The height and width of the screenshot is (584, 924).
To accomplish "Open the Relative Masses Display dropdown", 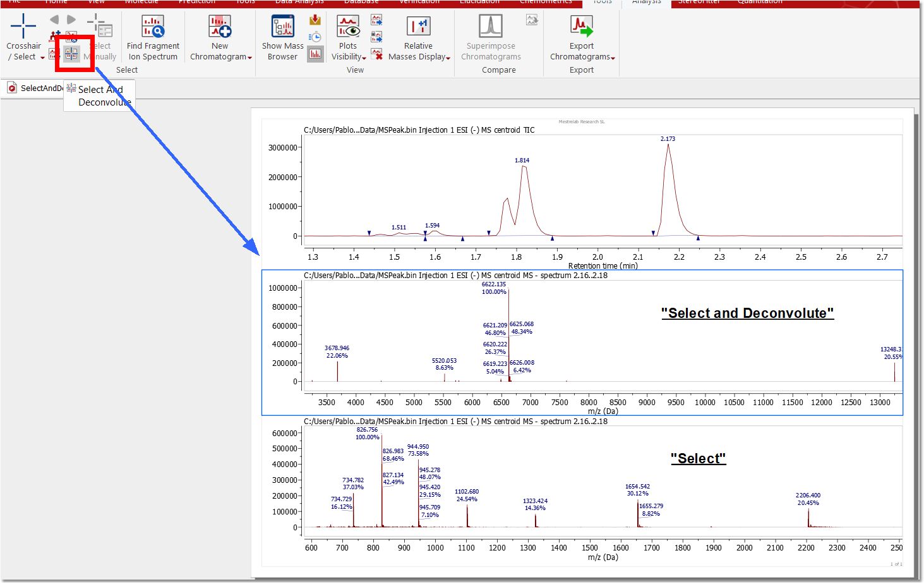I will (448, 58).
